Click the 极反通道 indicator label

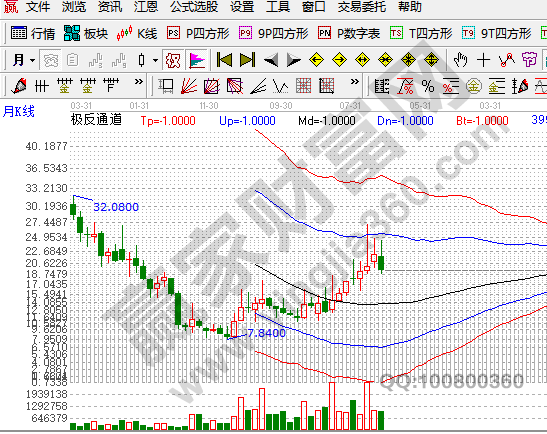[96, 120]
